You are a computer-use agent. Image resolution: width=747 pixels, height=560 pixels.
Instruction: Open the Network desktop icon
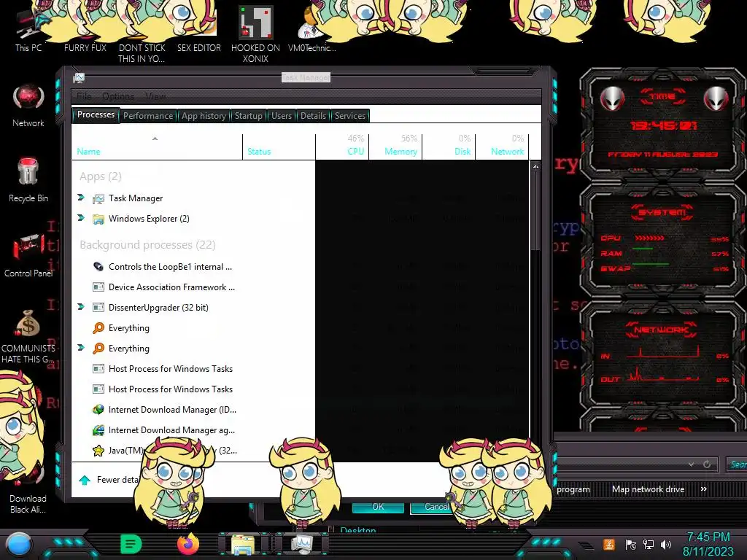[x=28, y=106]
